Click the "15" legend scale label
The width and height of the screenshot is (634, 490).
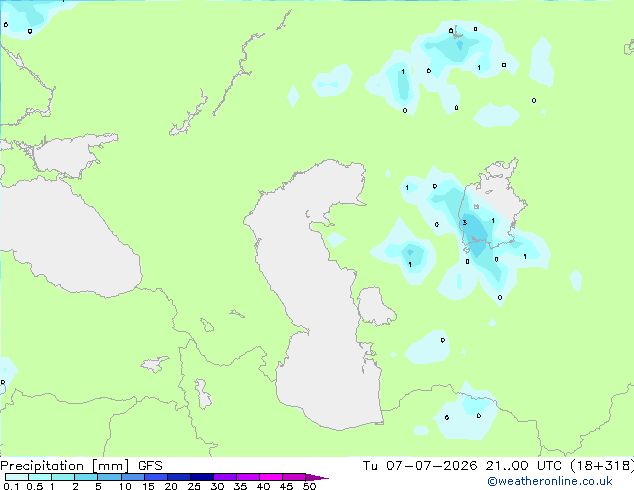pos(148,486)
